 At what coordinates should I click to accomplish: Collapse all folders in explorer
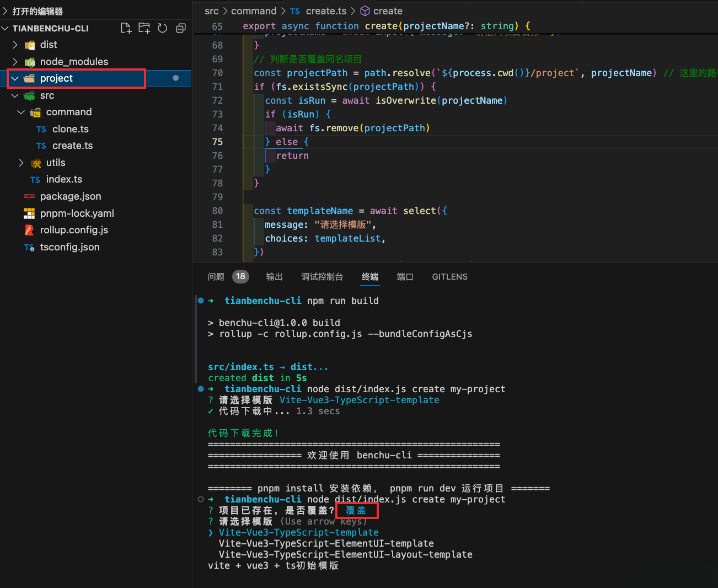[180, 28]
